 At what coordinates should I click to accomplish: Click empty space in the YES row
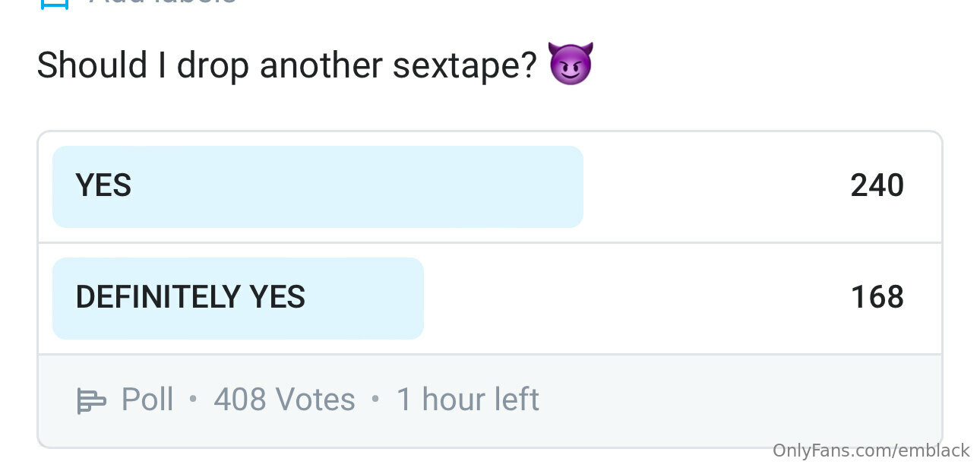(x=714, y=187)
